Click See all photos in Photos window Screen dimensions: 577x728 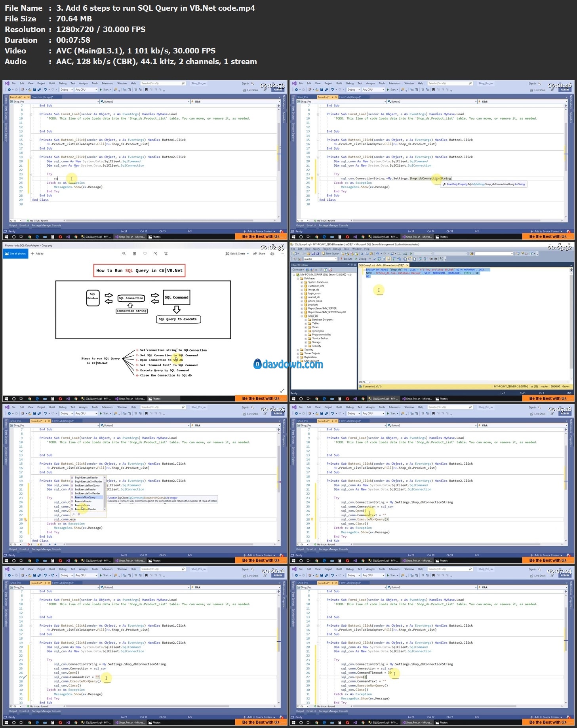coord(15,253)
